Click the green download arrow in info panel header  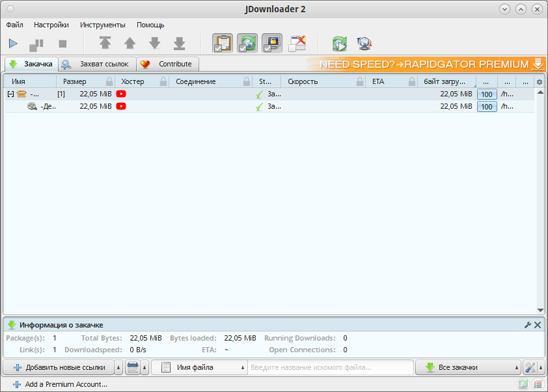click(x=12, y=325)
